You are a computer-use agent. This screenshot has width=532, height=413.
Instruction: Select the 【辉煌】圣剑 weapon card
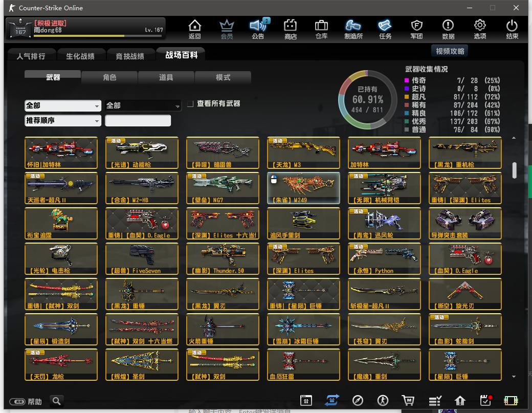(142, 364)
